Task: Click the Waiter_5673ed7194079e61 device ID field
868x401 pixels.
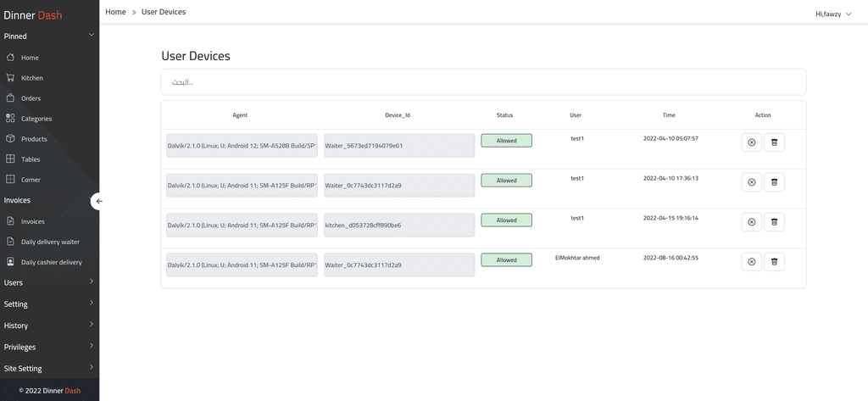Action: (x=399, y=146)
